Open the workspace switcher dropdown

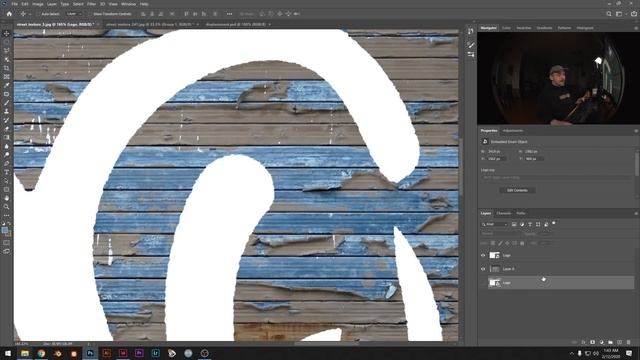pyautogui.click(x=620, y=14)
